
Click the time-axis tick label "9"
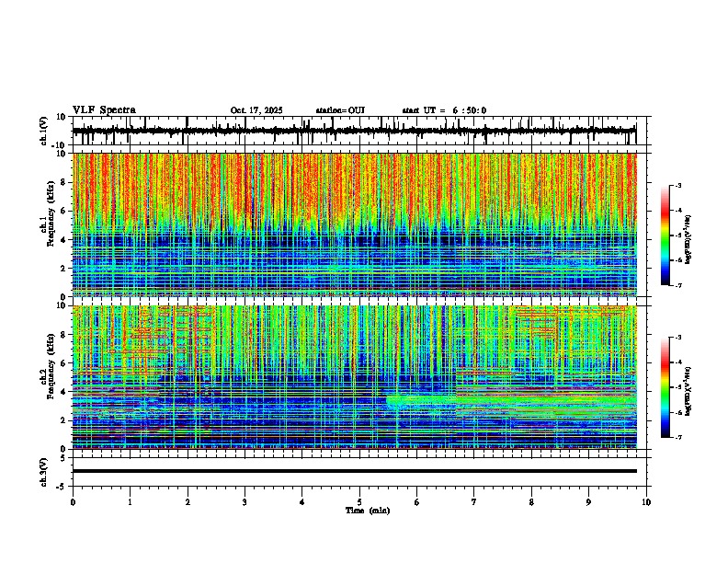(x=588, y=502)
